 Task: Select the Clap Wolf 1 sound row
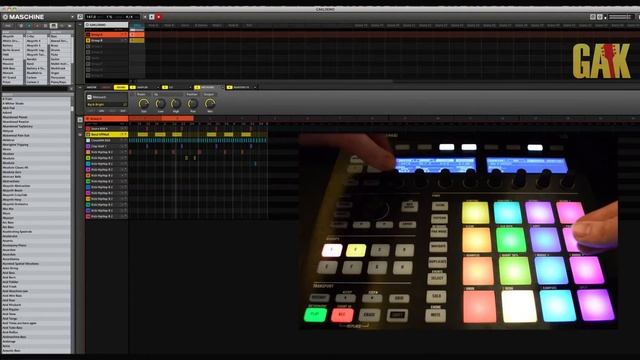pos(106,146)
